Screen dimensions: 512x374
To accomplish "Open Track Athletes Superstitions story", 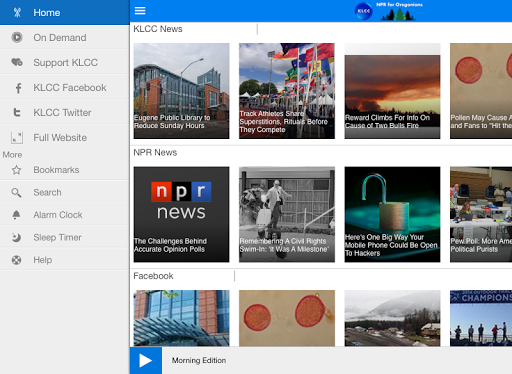I will click(287, 91).
